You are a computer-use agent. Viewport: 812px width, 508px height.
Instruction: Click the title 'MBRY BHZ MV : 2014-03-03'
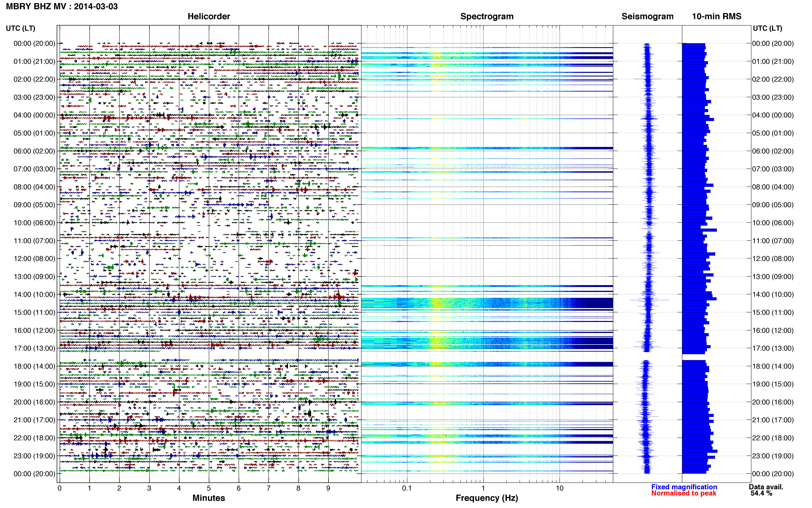coord(62,6)
